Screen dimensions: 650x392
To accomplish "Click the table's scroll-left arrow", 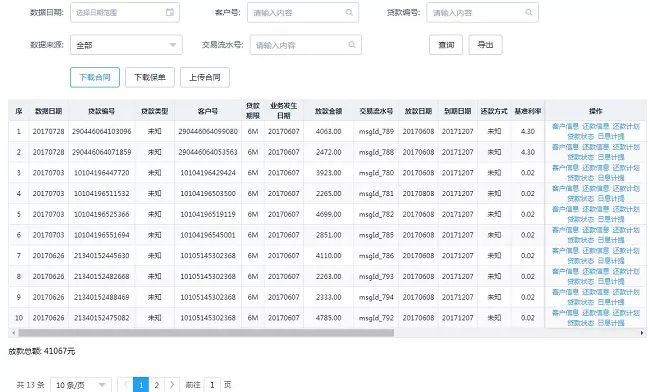I will coord(14,333).
